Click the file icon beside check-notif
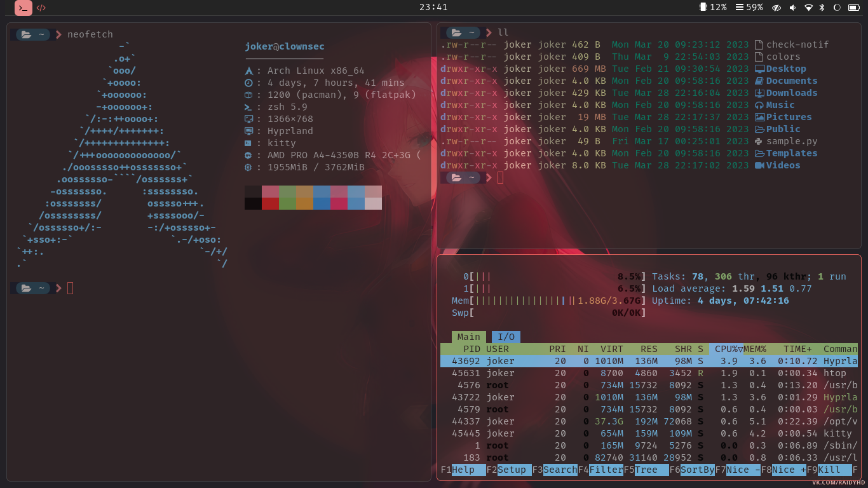This screenshot has width=868, height=488. (x=759, y=44)
